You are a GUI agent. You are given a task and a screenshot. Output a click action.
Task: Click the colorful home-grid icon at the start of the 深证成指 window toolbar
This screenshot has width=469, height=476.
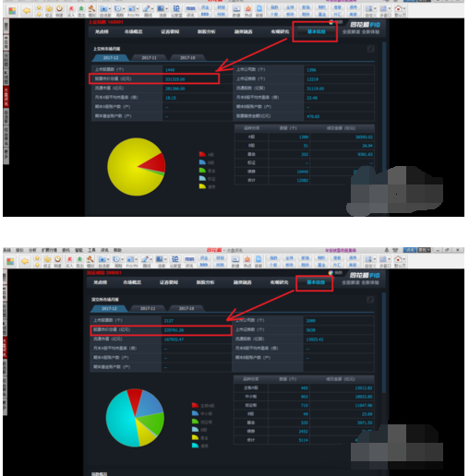[x=10, y=261]
